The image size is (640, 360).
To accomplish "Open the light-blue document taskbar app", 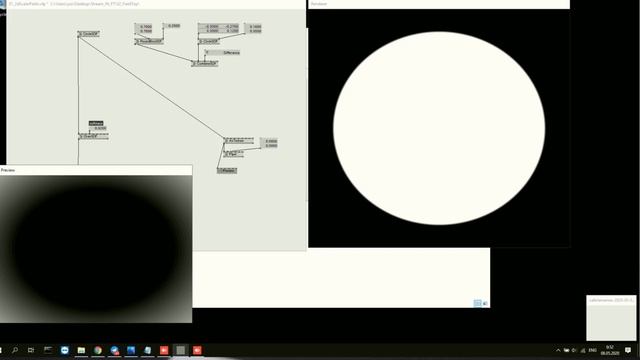I will coord(147,350).
